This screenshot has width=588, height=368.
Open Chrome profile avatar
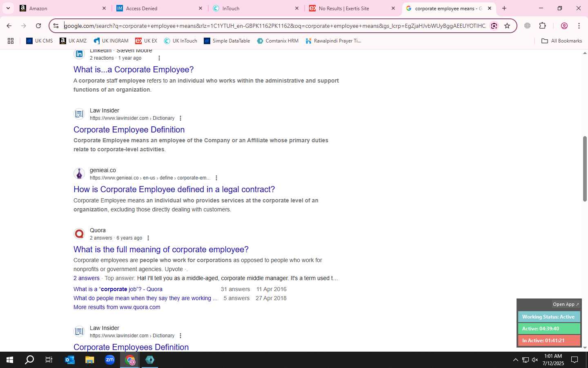564,26
